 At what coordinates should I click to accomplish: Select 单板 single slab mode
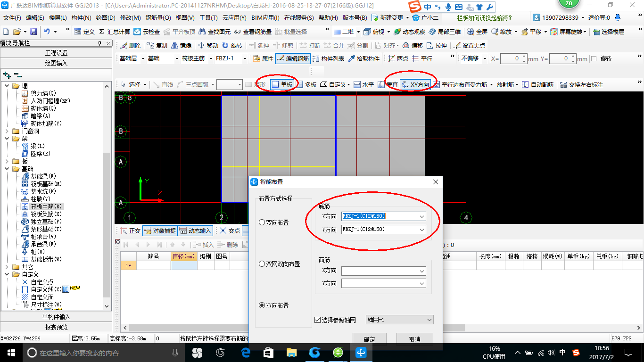pos(282,84)
